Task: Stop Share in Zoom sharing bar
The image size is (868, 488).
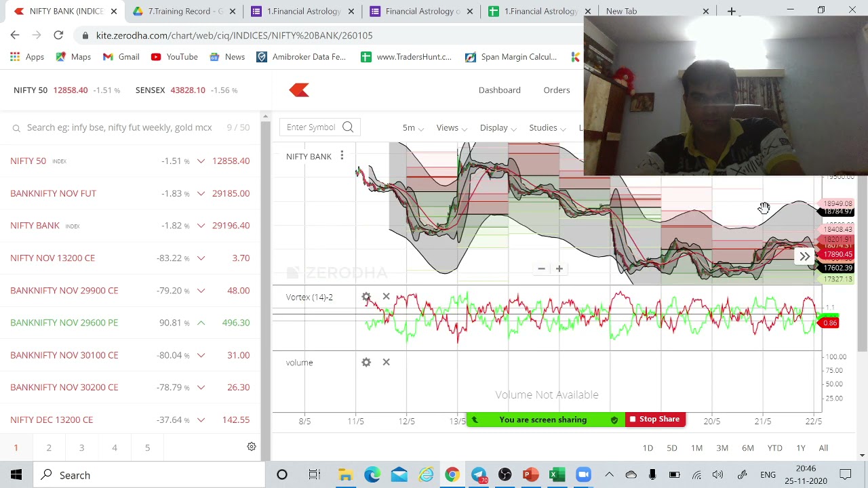Action: (655, 420)
